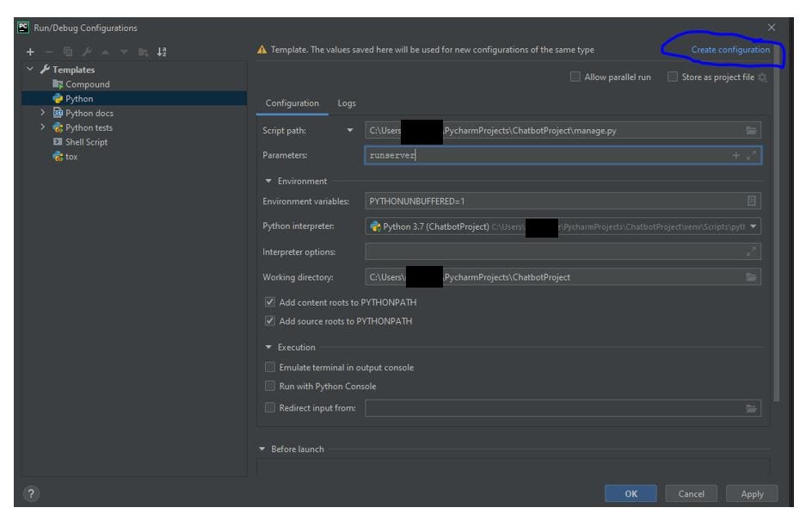Enable Emulate terminal in output console

click(x=270, y=368)
